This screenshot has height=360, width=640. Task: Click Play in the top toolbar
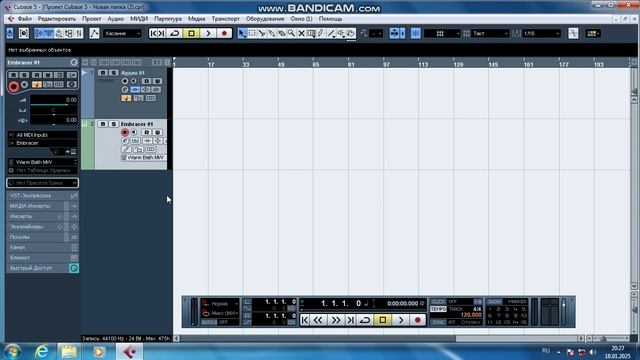coord(208,33)
